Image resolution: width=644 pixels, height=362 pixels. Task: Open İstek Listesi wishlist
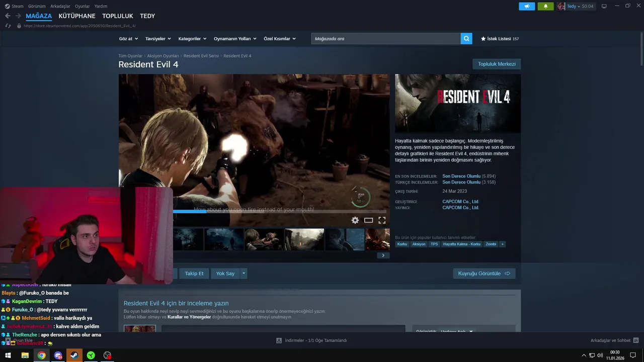pyautogui.click(x=500, y=39)
